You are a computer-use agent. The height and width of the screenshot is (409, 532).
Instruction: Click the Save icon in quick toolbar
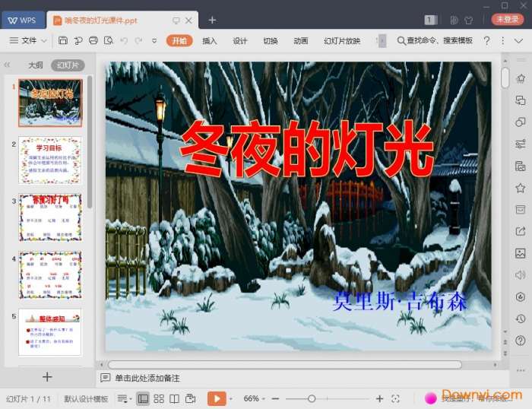coord(63,41)
